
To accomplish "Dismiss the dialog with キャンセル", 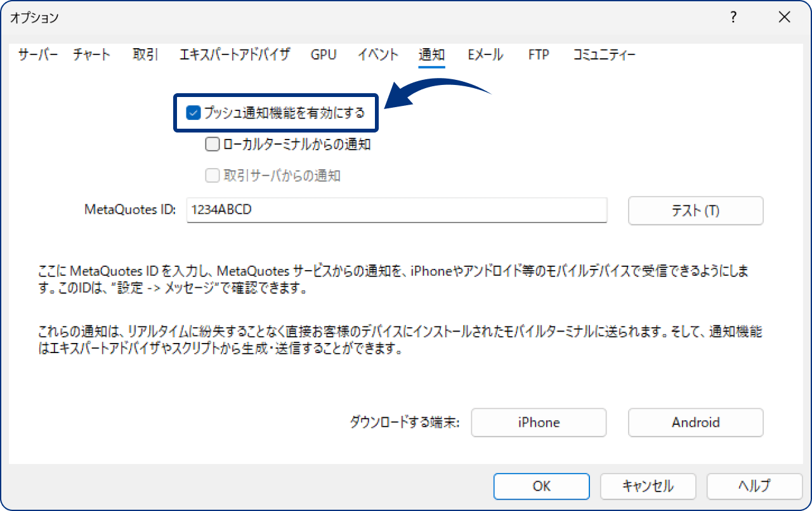I will tap(648, 486).
